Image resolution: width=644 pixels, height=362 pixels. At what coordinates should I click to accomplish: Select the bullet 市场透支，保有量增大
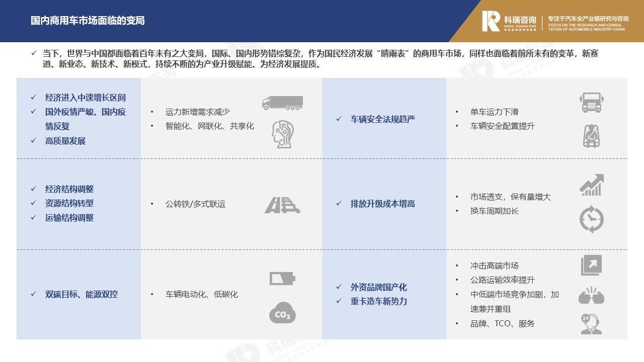[x=511, y=197]
